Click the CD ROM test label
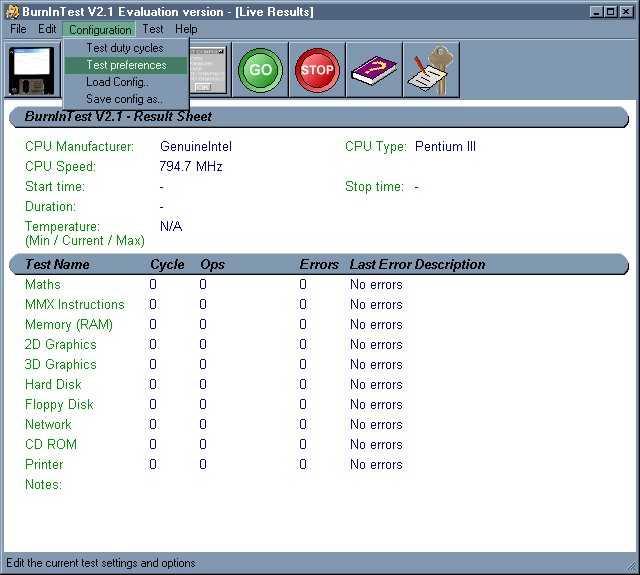The height and width of the screenshot is (575, 640). tap(51, 444)
